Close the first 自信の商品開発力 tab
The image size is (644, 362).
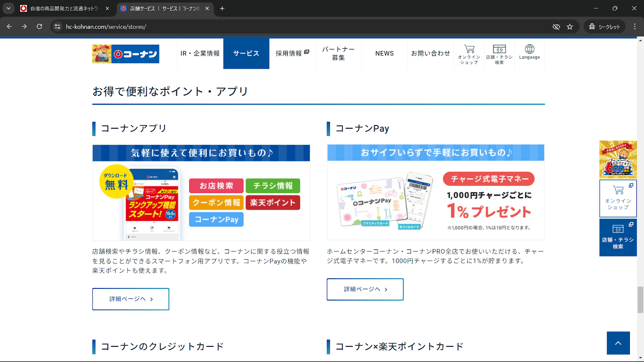click(x=107, y=8)
